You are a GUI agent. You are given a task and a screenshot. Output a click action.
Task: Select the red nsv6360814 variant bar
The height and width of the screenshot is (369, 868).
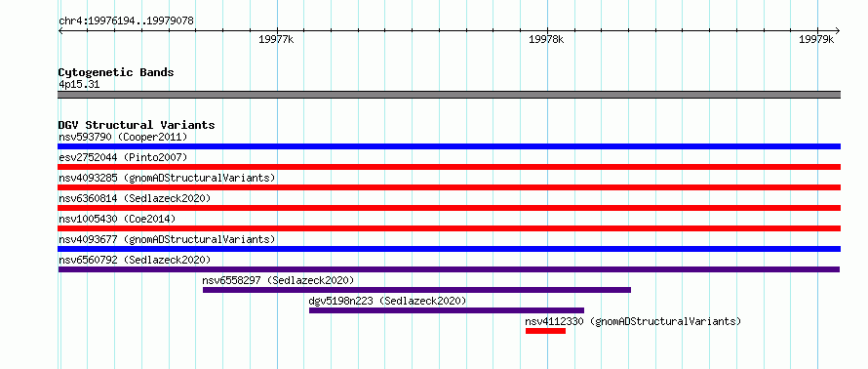(449, 208)
